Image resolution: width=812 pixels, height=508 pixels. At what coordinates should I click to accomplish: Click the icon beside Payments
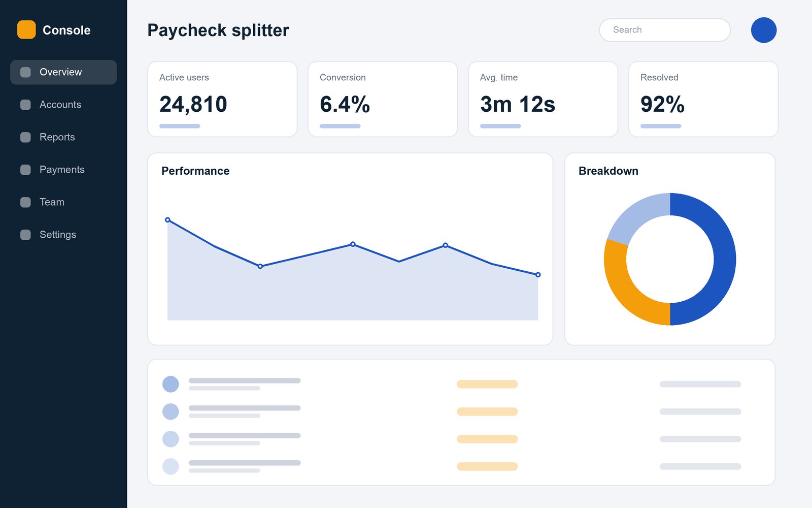pyautogui.click(x=25, y=170)
